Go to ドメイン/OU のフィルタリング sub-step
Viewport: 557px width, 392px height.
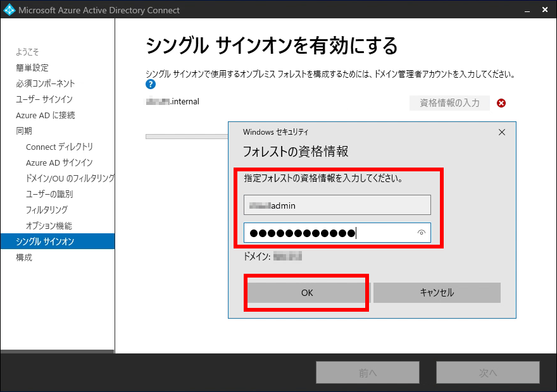tap(70, 178)
